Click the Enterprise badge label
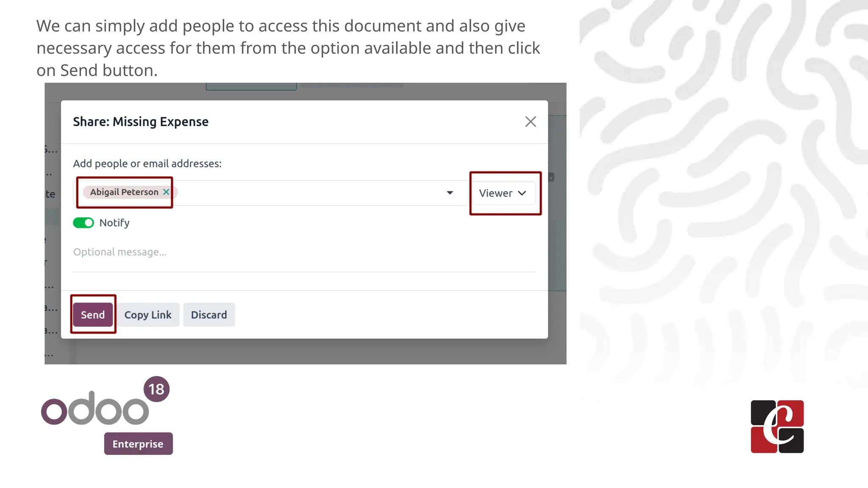The height and width of the screenshot is (488, 868). point(138,444)
